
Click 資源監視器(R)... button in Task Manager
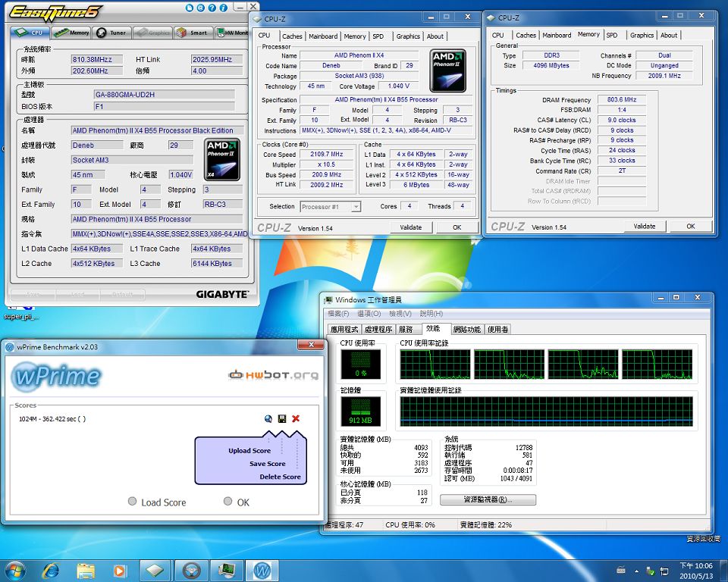click(x=488, y=500)
